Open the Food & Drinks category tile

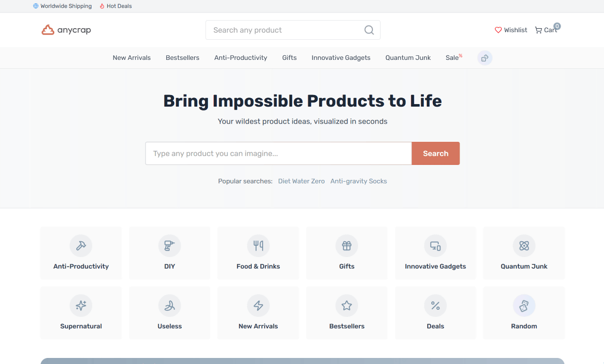point(258,253)
